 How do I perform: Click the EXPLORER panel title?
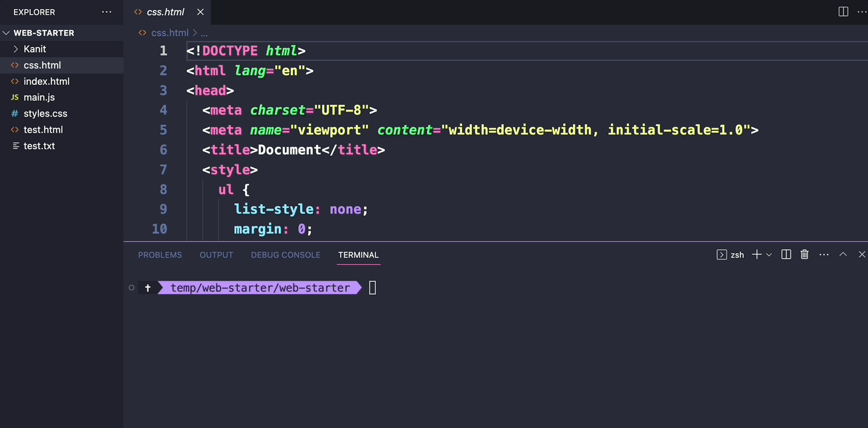(34, 12)
